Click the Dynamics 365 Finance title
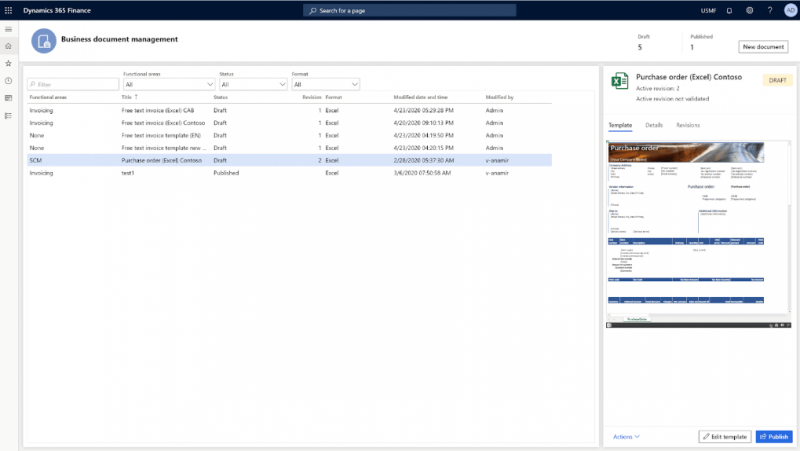800x451 pixels. click(x=57, y=10)
